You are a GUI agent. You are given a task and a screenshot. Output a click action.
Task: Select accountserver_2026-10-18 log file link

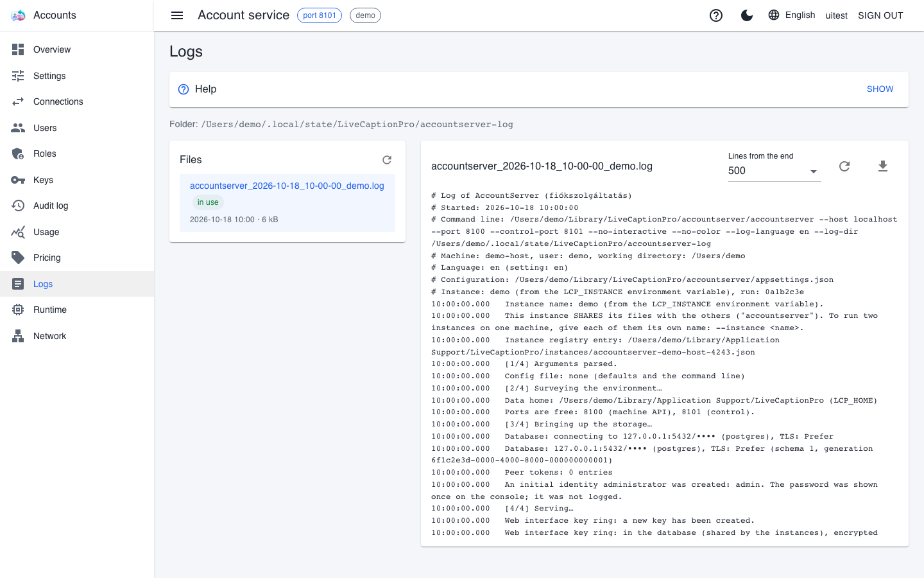(x=287, y=186)
